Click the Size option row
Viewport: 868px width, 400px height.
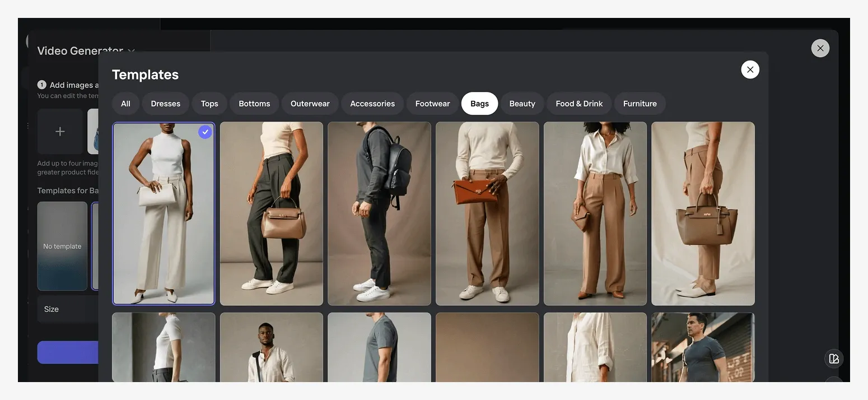point(68,309)
